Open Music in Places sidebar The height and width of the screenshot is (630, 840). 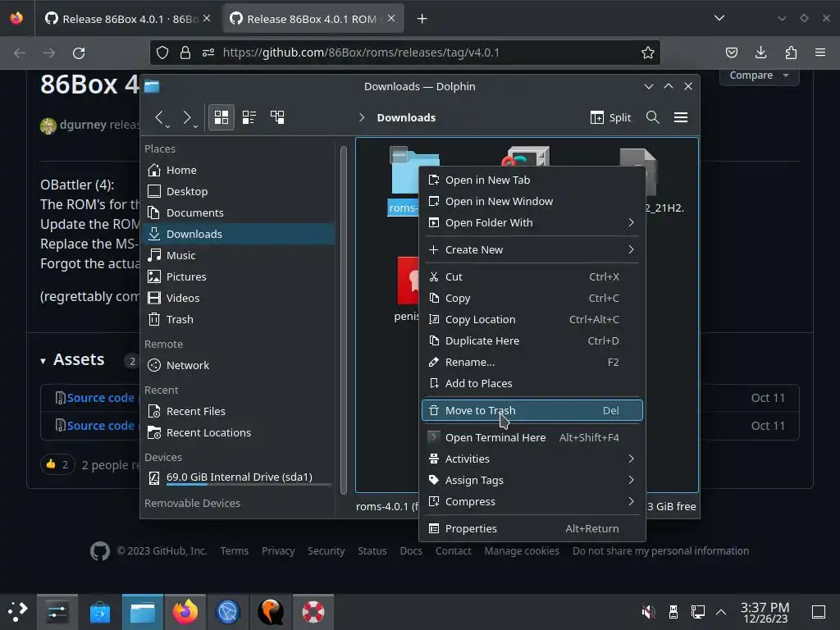(239, 256)
